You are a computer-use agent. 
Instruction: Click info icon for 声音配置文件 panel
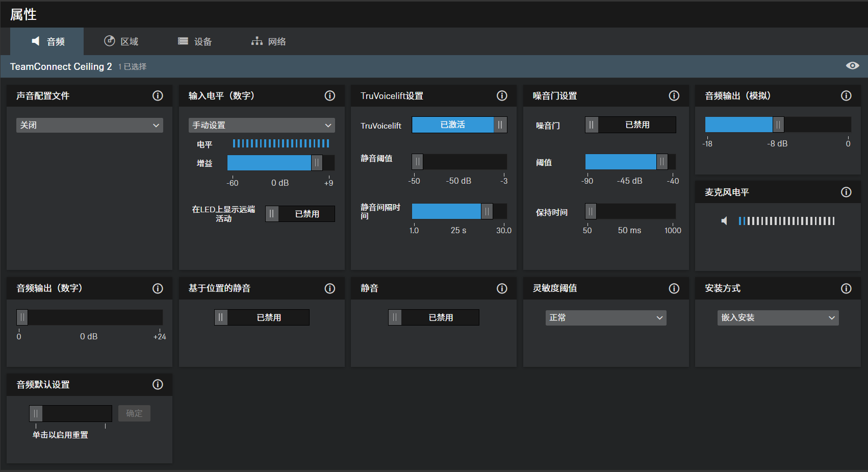tap(158, 96)
